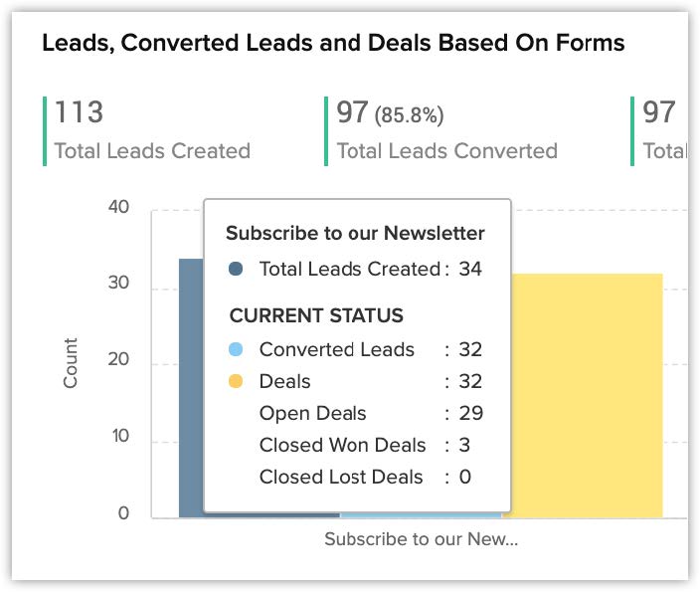Click the Open Deals row in tooltip
This screenshot has height=592, width=700.
point(312,413)
